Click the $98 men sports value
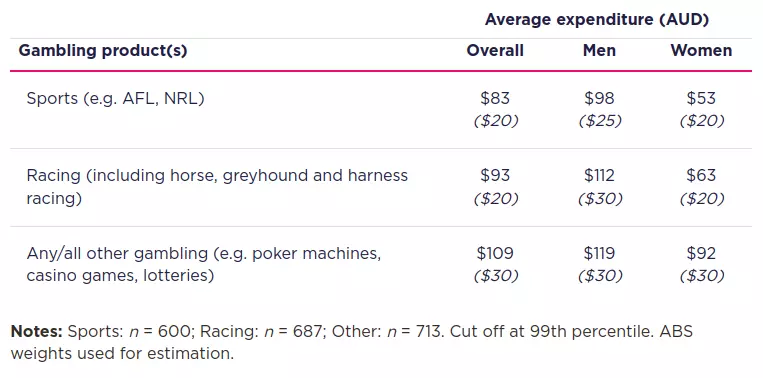This screenshot has height=378, width=763. click(x=599, y=98)
